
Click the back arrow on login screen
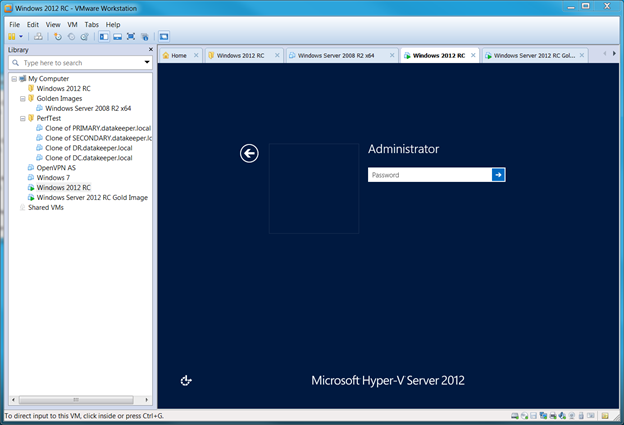[249, 153]
